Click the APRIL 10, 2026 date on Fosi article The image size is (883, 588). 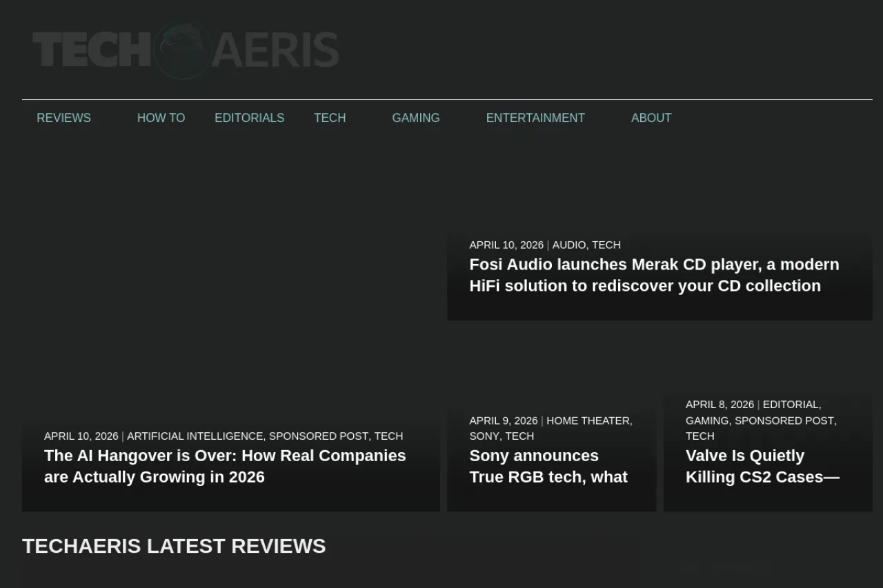506,245
